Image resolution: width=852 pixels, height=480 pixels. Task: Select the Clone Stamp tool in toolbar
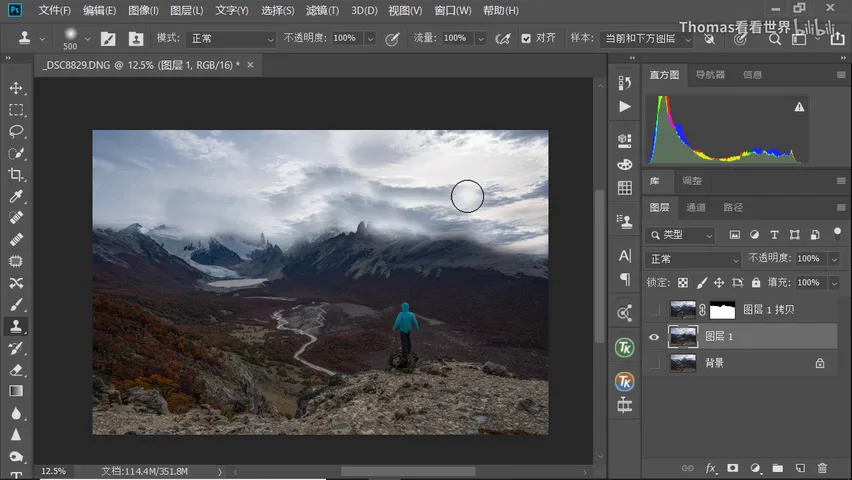click(x=16, y=326)
